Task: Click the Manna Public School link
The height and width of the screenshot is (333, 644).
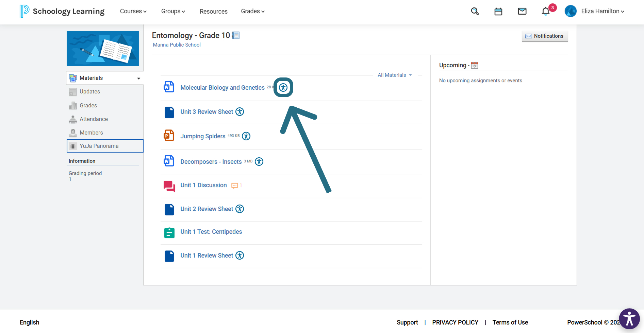Action: click(x=177, y=45)
